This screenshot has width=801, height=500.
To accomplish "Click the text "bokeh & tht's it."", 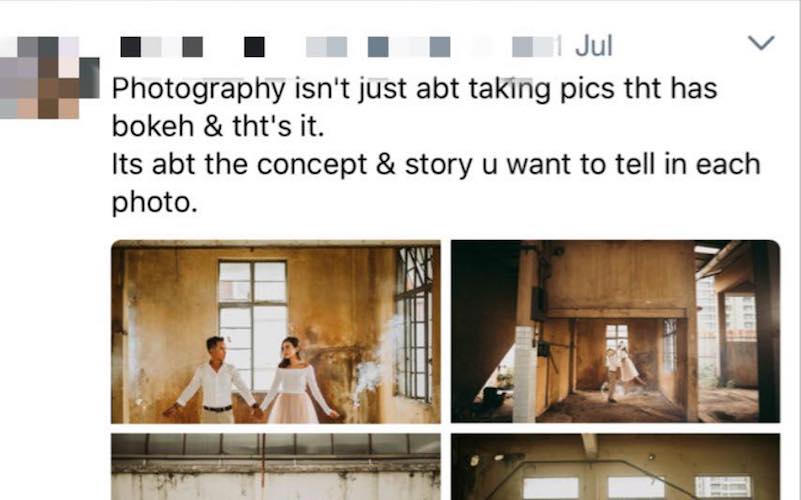I will click(218, 126).
